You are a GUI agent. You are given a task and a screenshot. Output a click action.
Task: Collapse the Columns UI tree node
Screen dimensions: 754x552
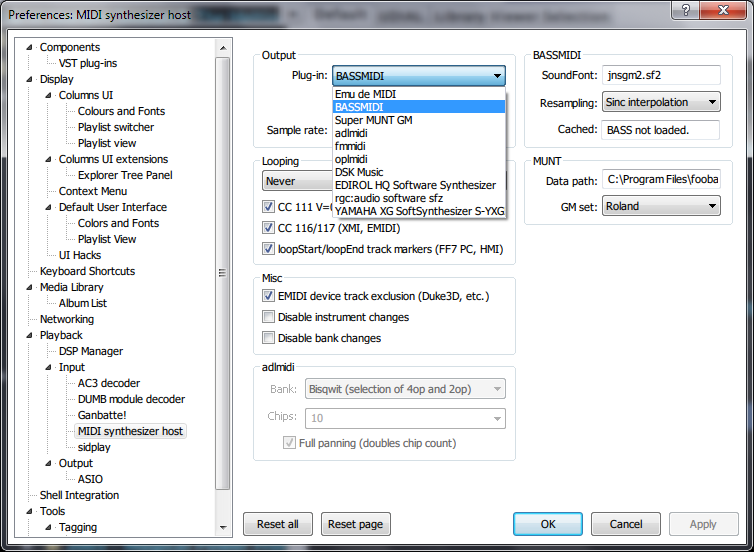[49, 95]
